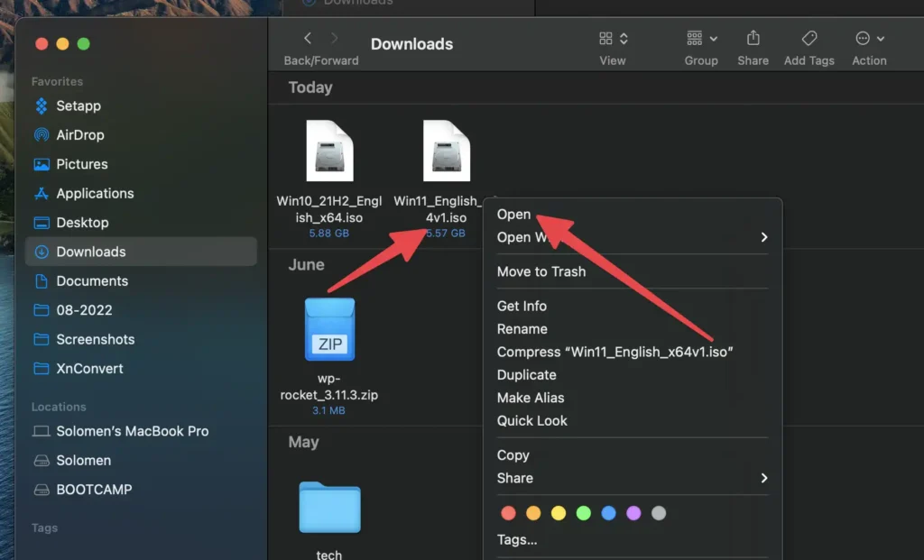The height and width of the screenshot is (560, 924).
Task: Go back with the Back arrow
Action: coord(308,38)
